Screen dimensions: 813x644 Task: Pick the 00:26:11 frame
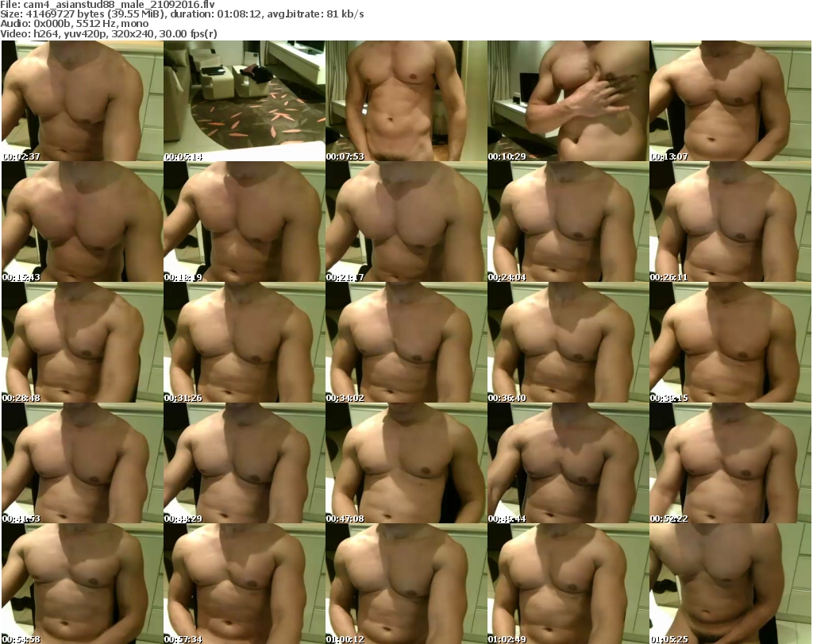730,222
